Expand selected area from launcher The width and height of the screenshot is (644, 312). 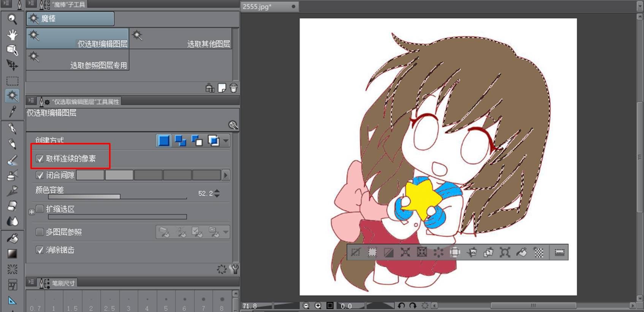(x=405, y=252)
